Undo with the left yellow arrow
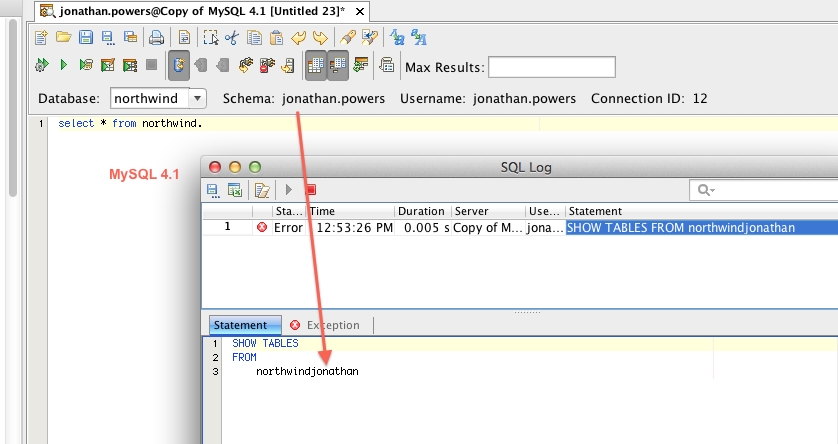Viewport: 838px width, 444px height. point(298,37)
